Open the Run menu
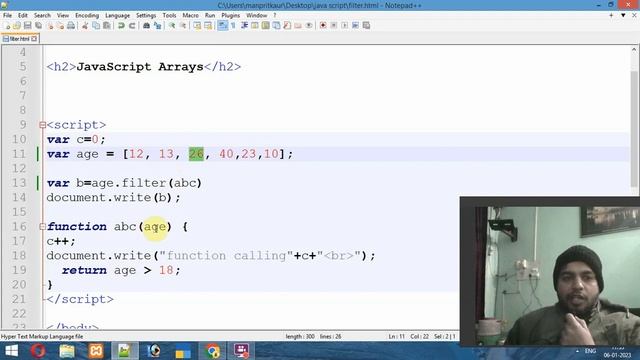This screenshot has width=640, height=360. [x=210, y=16]
